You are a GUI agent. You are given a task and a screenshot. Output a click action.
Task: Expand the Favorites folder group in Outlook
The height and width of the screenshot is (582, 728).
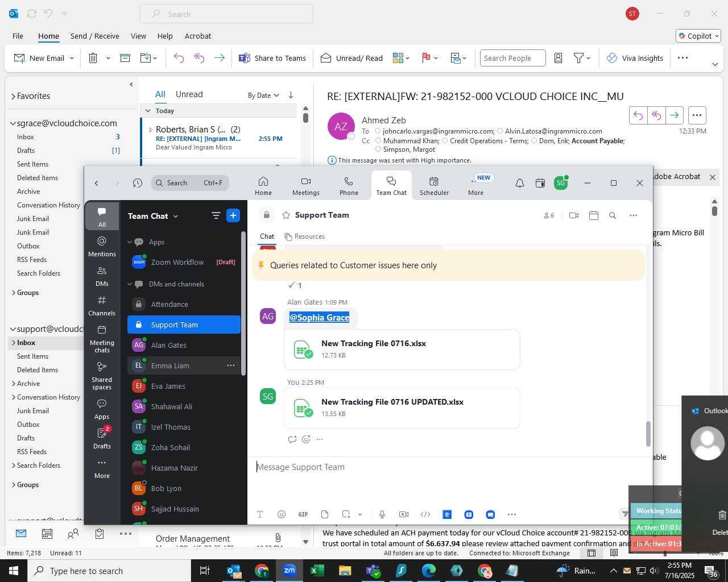coord(13,97)
